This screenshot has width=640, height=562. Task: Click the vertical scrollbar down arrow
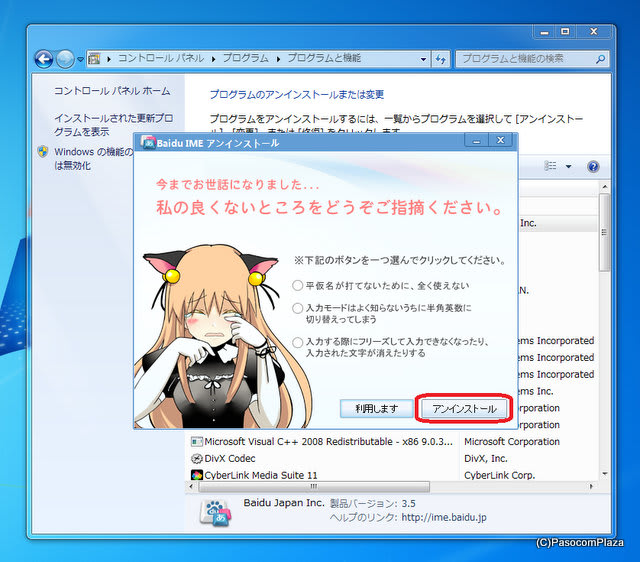(605, 474)
